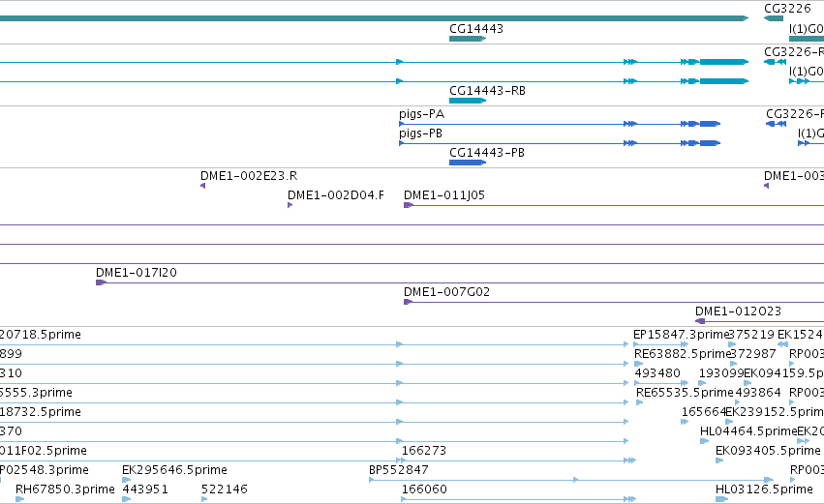Click the 522146 label
Screen dimensions: 824x504
pos(225,489)
